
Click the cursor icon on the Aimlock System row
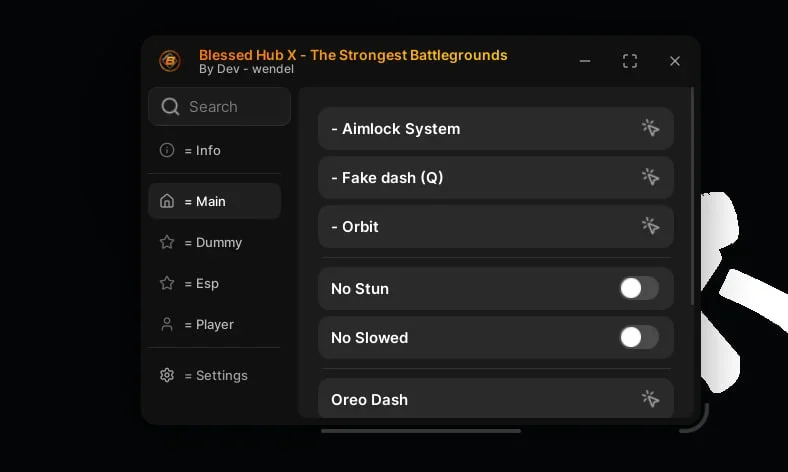[650, 128]
